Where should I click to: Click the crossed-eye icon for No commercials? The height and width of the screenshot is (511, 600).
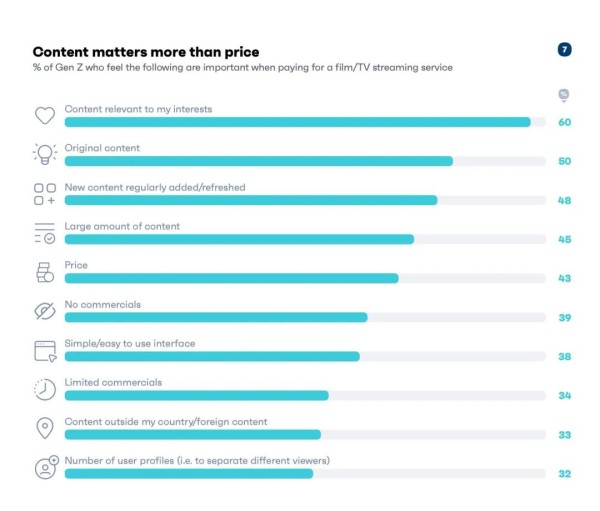tap(44, 310)
